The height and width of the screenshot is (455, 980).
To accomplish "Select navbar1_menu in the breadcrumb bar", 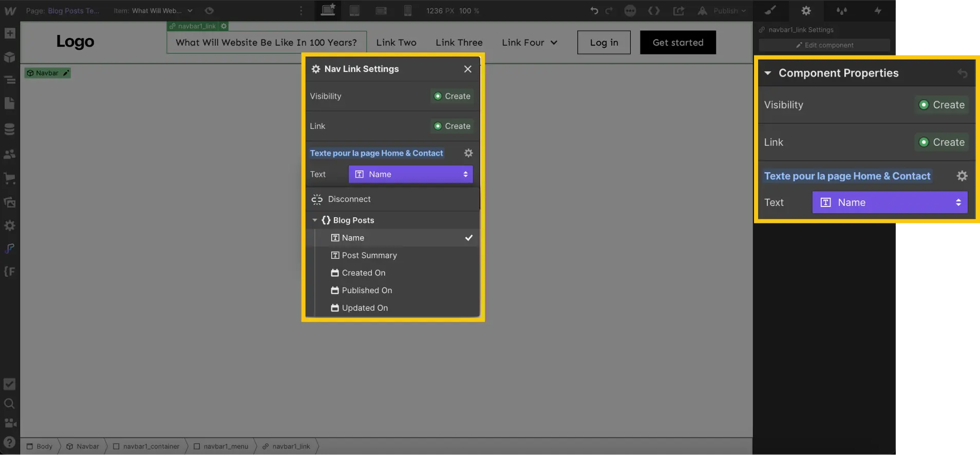I will (221, 446).
